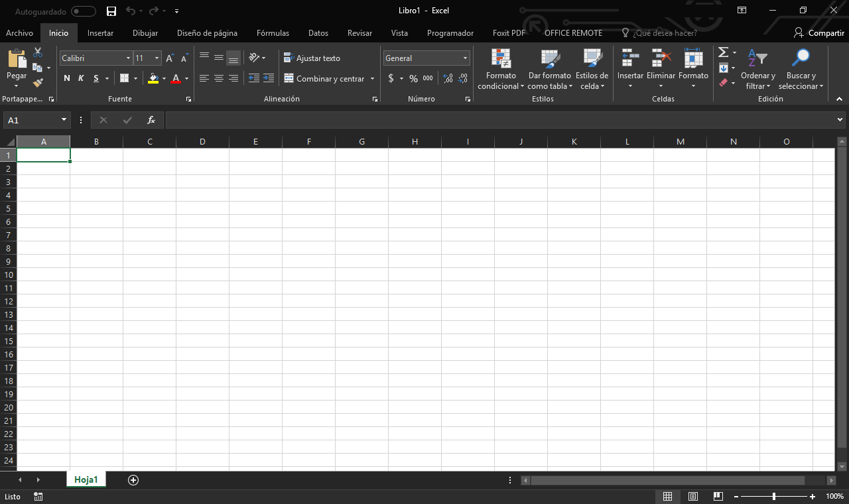Toggle bottom vertical alignment
The height and width of the screenshot is (504, 849).
coord(233,58)
